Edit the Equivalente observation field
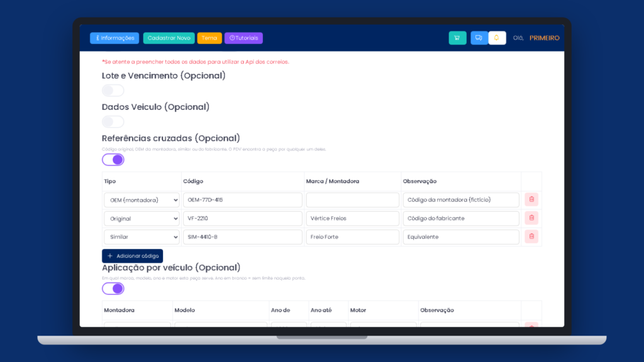 point(461,237)
